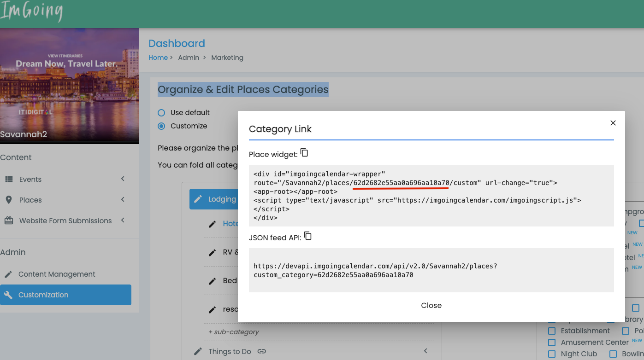The width and height of the screenshot is (644, 360).
Task: Open Website Form Submissions menu
Action: [65, 221]
